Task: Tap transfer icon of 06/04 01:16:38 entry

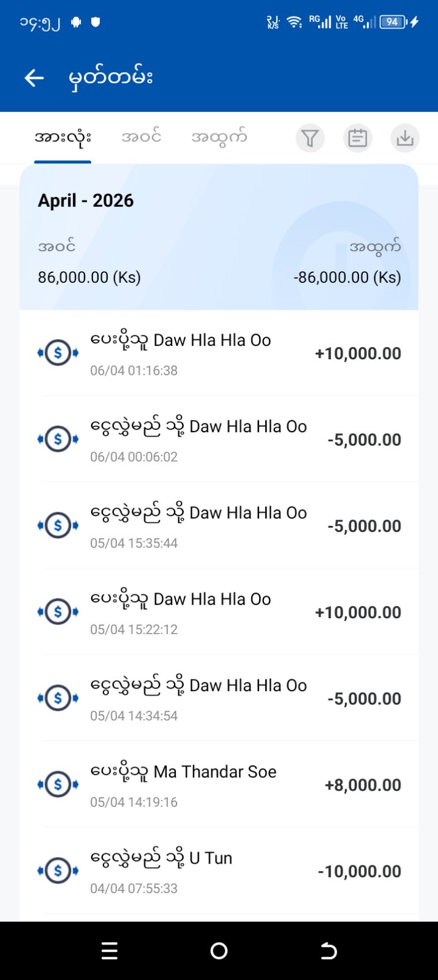Action: [58, 353]
